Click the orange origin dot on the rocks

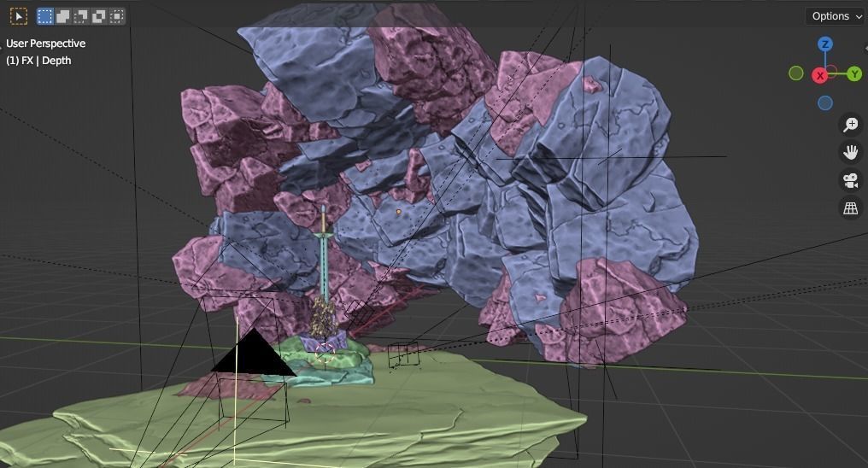[x=399, y=212]
